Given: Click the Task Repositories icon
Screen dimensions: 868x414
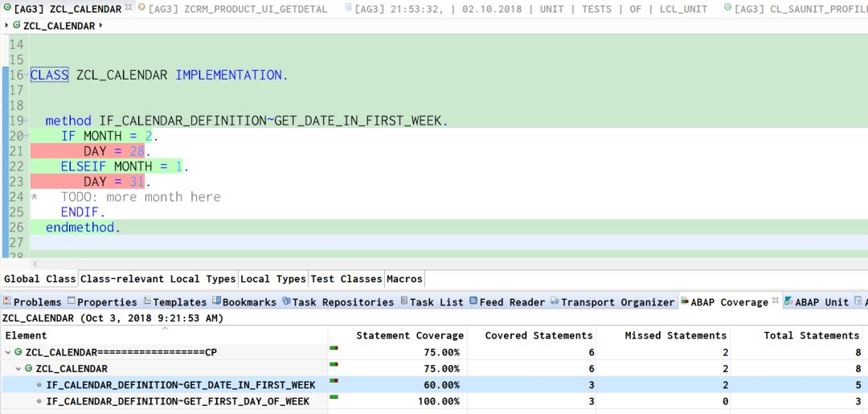Looking at the screenshot, I should click(286, 301).
